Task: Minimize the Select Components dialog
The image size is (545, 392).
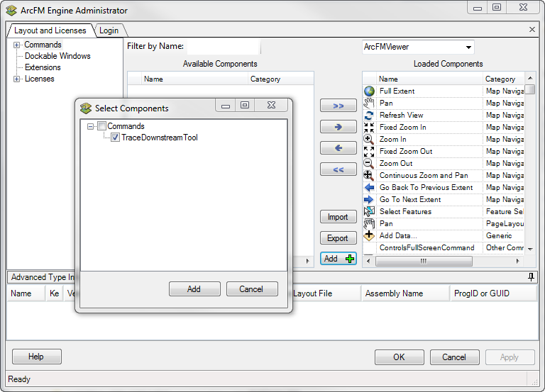Action: (x=226, y=105)
